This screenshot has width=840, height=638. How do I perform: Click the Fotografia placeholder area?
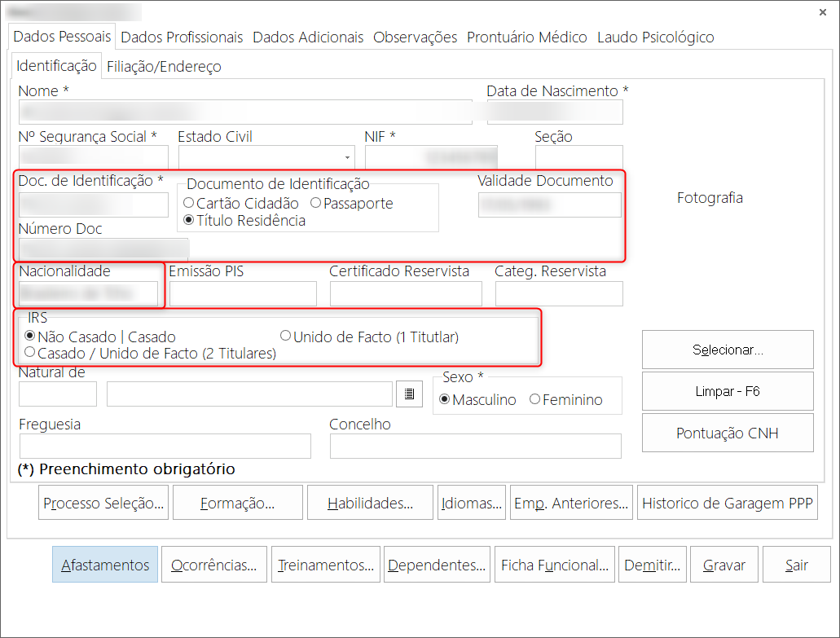coord(710,198)
